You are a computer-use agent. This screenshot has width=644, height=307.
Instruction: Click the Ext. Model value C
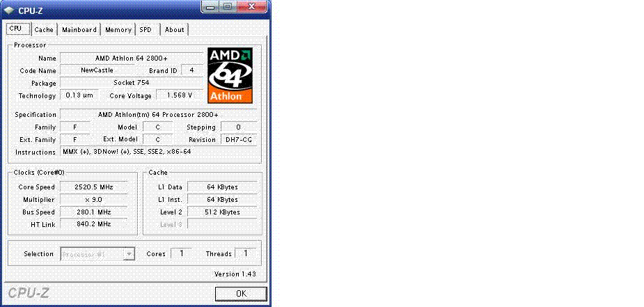click(x=158, y=139)
